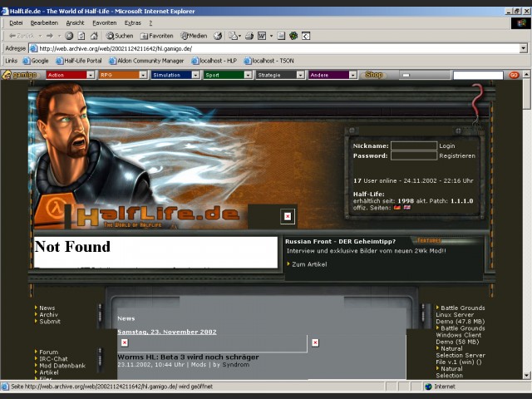The height and width of the screenshot is (399, 532).
Task: Open the Bearbeiten menu
Action: 44,22
